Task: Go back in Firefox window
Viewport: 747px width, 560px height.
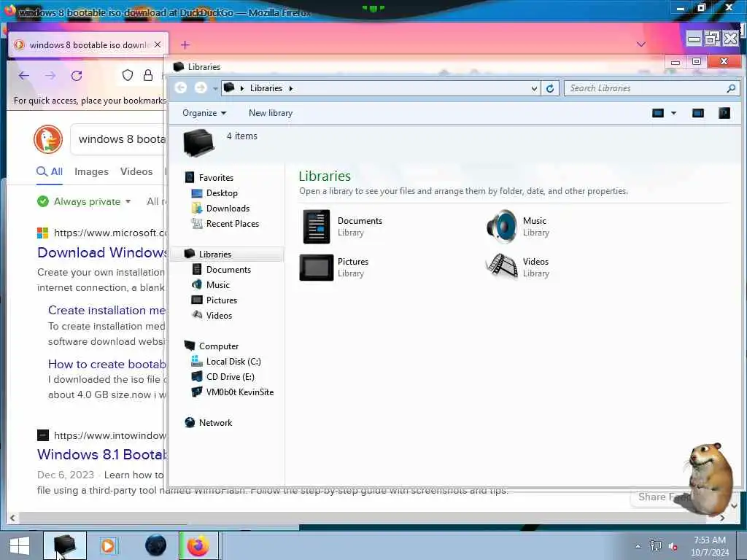Action: coord(24,75)
